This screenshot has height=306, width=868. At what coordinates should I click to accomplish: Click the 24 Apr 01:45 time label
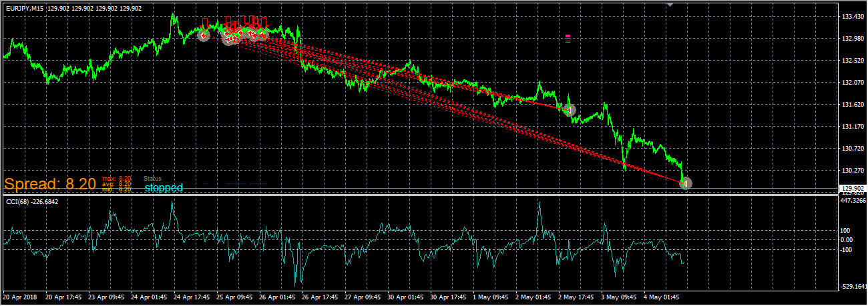[148, 297]
